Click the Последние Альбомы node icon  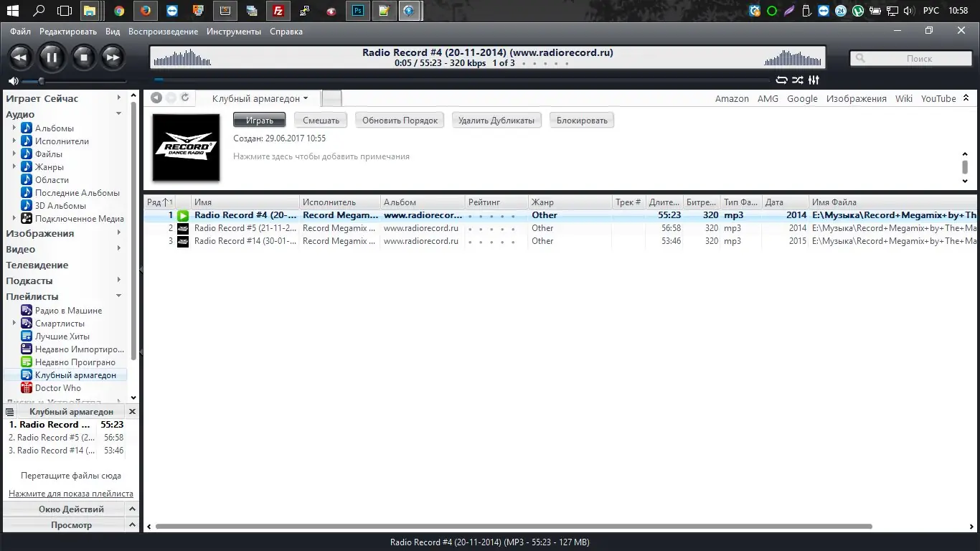[27, 193]
